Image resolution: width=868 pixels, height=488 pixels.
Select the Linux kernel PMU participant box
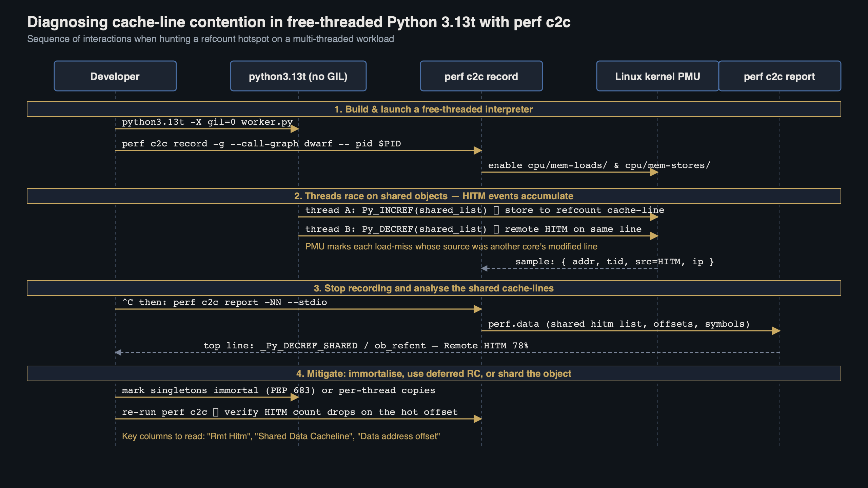pyautogui.click(x=657, y=76)
